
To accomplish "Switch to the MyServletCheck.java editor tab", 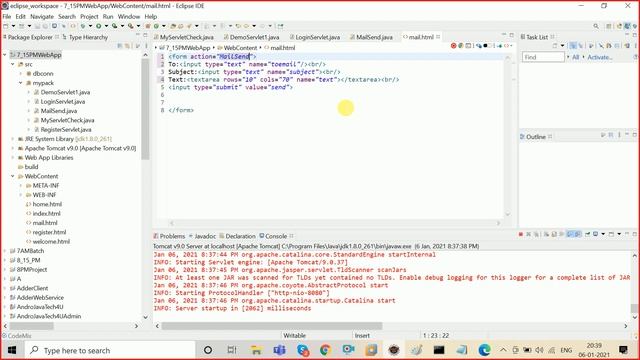I will [183, 37].
